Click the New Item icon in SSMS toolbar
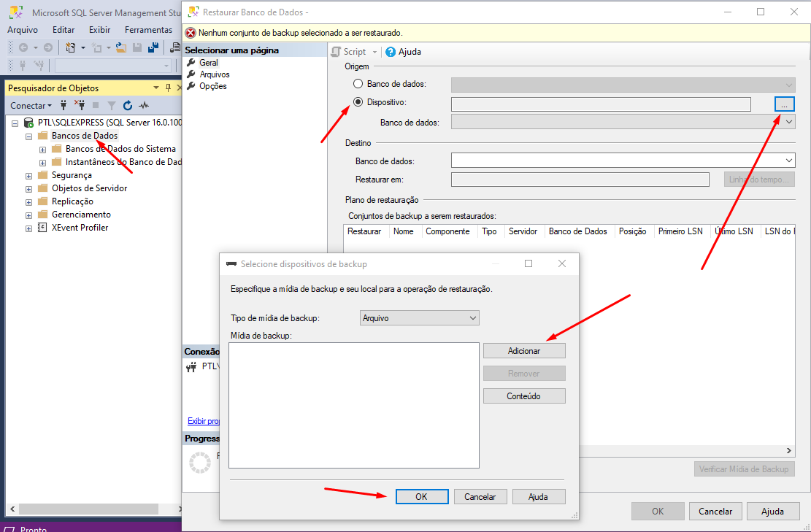 (71, 47)
